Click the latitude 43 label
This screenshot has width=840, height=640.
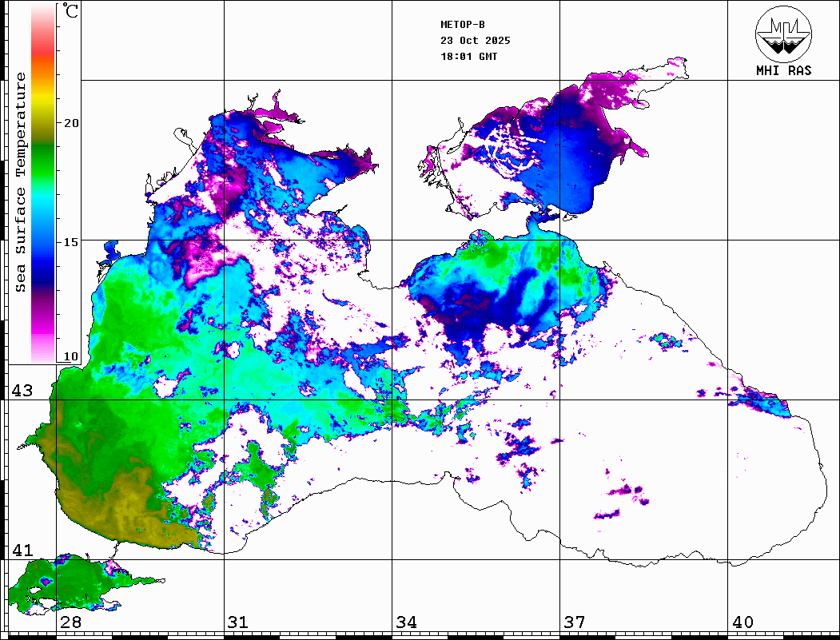[x=22, y=391]
